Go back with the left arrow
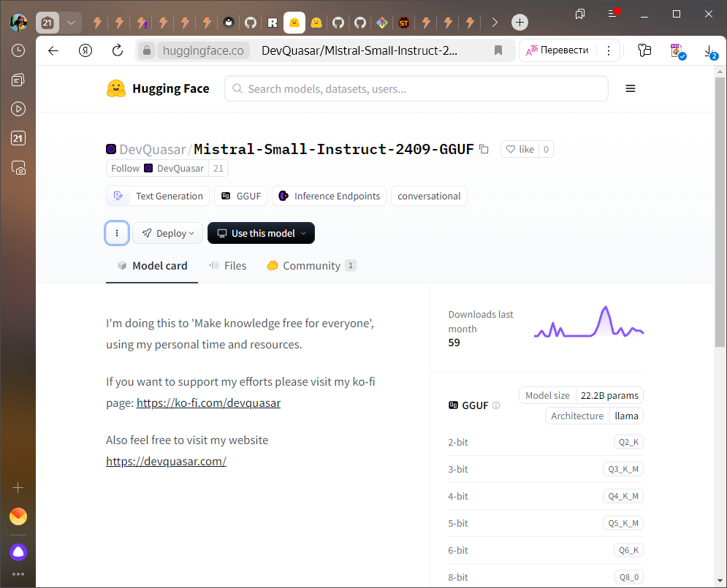 pyautogui.click(x=53, y=50)
